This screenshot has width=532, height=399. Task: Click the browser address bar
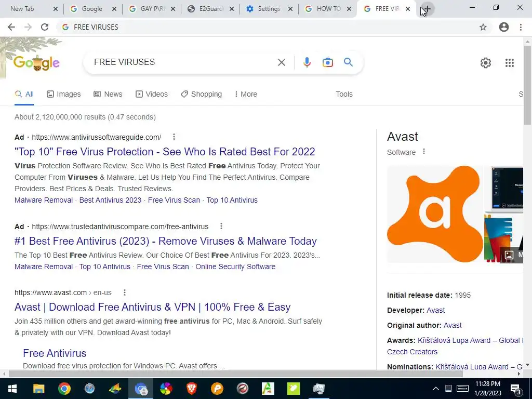click(x=268, y=27)
